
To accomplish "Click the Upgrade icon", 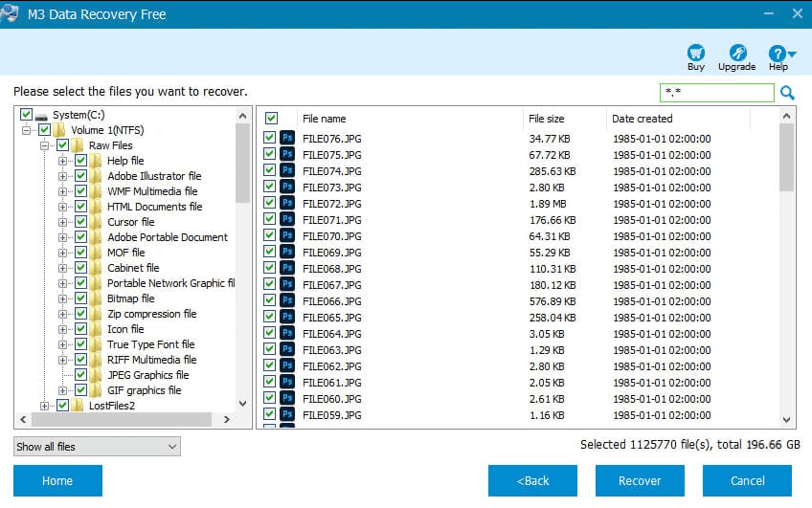I will click(x=737, y=53).
